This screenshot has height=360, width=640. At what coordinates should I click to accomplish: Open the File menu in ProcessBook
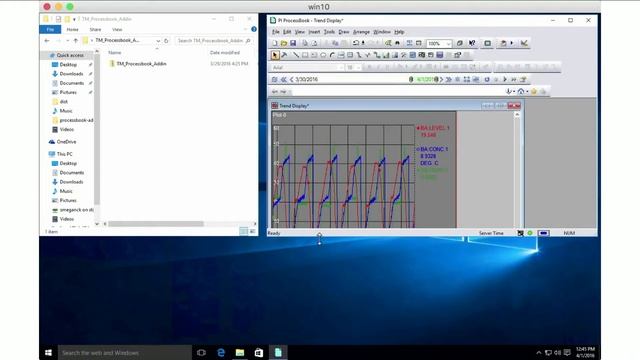[x=276, y=32]
